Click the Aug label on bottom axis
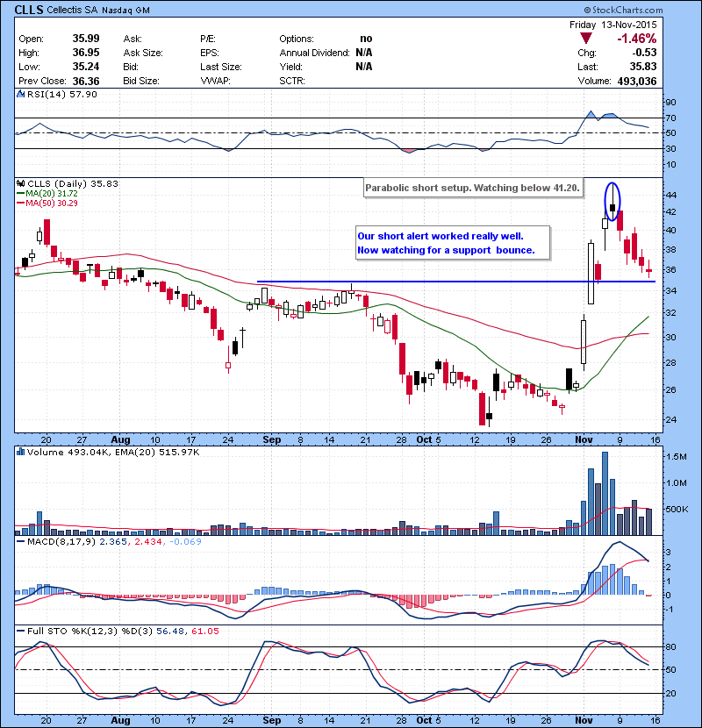The height and width of the screenshot is (728, 702). tap(120, 720)
